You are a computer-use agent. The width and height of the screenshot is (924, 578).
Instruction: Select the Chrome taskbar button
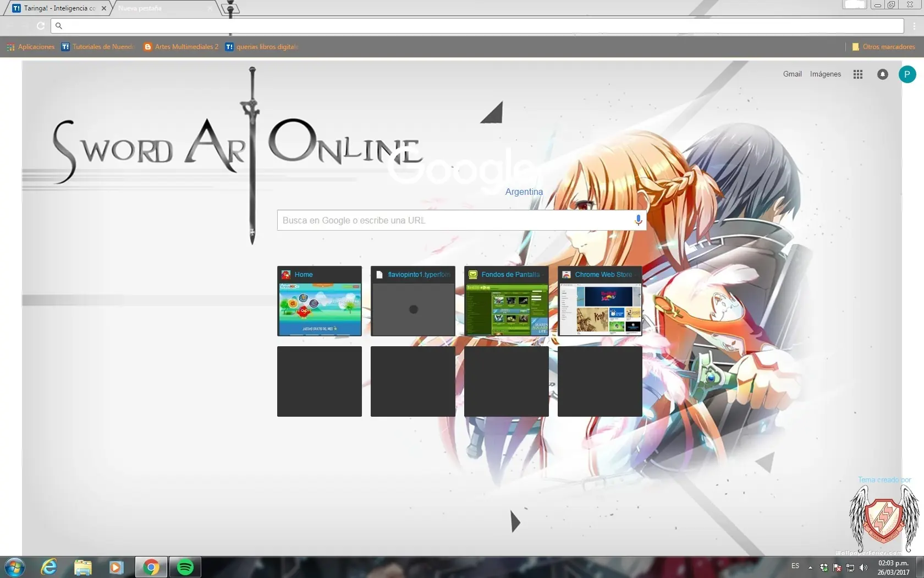point(151,567)
